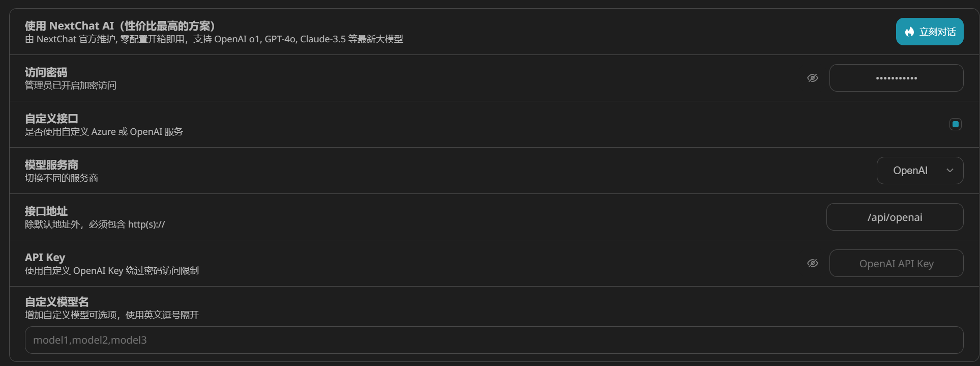Expand provider list via chevron arrow
Image resolution: width=980 pixels, height=366 pixels.
tap(950, 171)
